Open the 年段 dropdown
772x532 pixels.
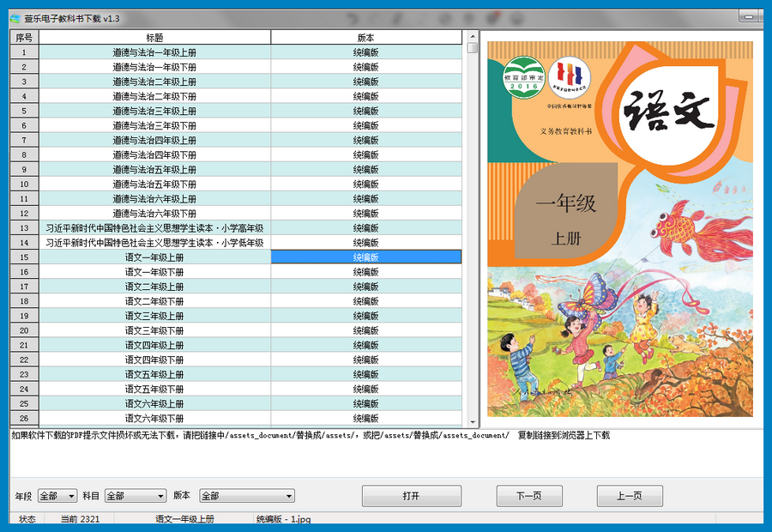(x=57, y=496)
